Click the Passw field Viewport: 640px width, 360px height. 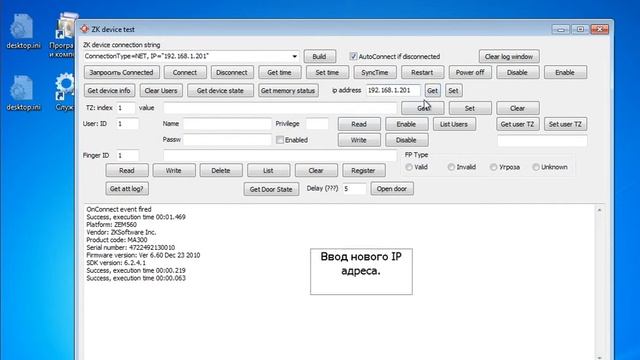click(227, 140)
